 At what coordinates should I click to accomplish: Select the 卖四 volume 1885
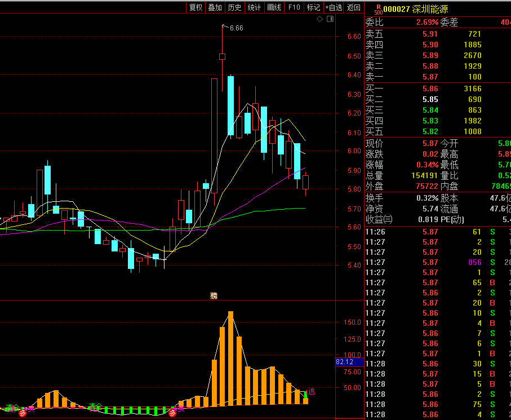click(473, 45)
